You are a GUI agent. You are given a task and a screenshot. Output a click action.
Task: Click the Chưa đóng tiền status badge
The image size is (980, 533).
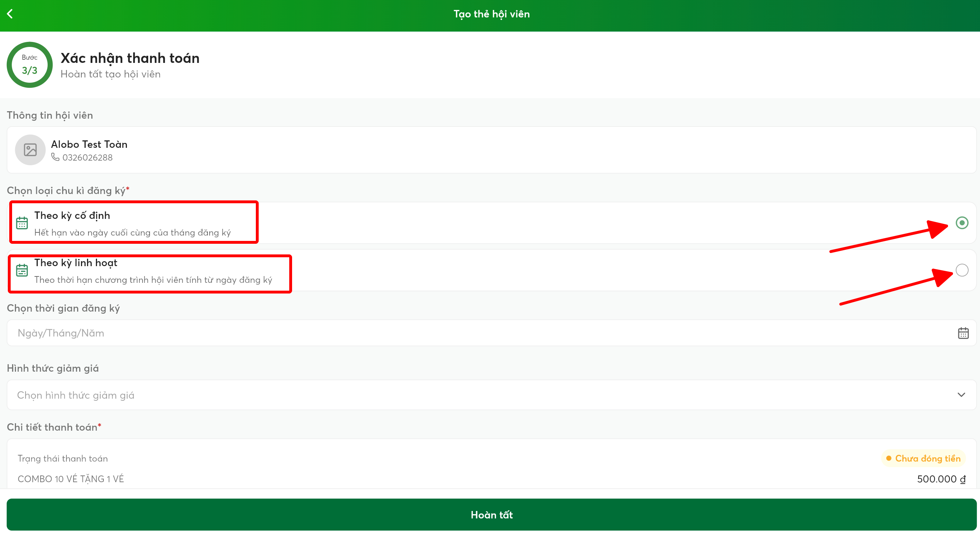pyautogui.click(x=923, y=458)
